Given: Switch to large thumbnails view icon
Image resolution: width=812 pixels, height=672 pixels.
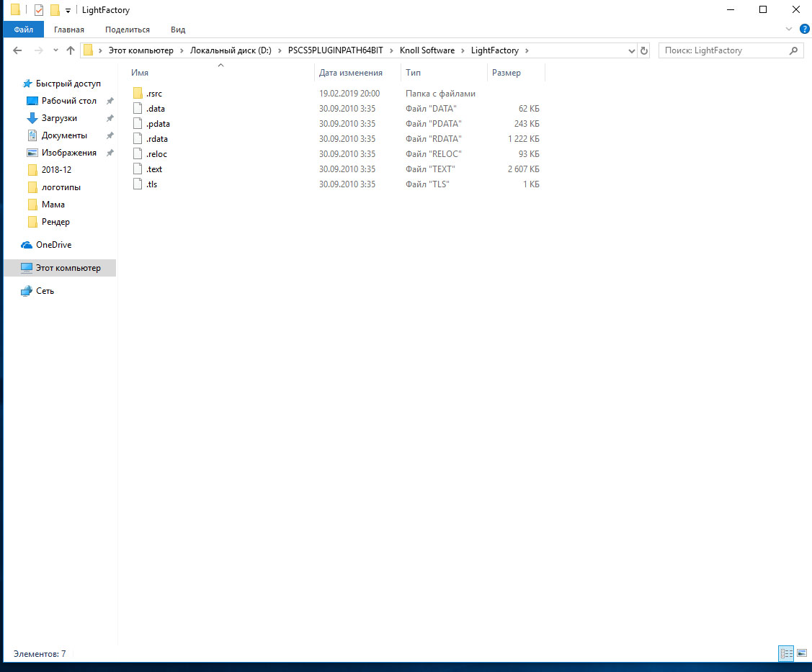Looking at the screenshot, I should (802, 653).
